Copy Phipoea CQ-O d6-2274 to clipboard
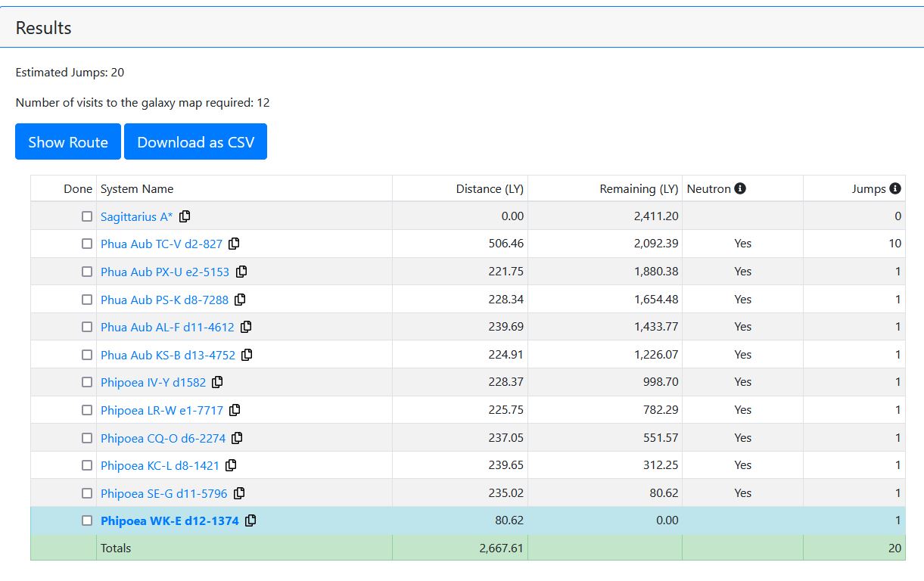Viewport: 924px width, 581px height. tap(237, 438)
